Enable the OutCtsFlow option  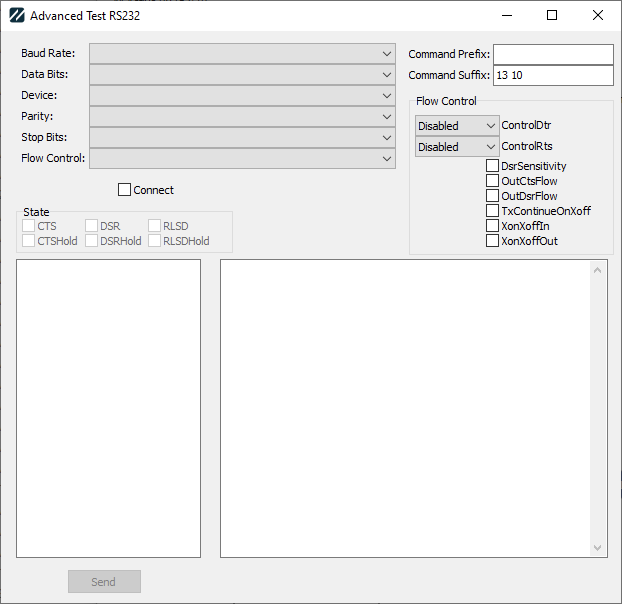point(492,181)
